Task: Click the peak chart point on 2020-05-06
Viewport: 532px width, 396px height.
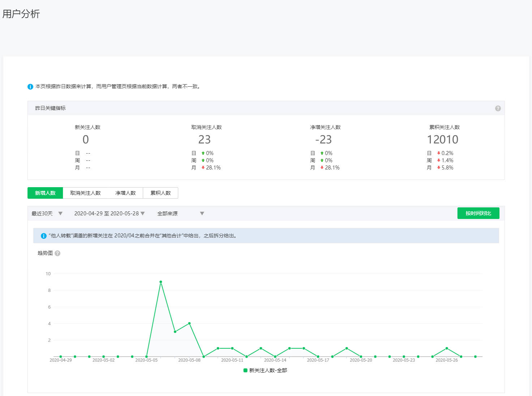Action: 160,282
